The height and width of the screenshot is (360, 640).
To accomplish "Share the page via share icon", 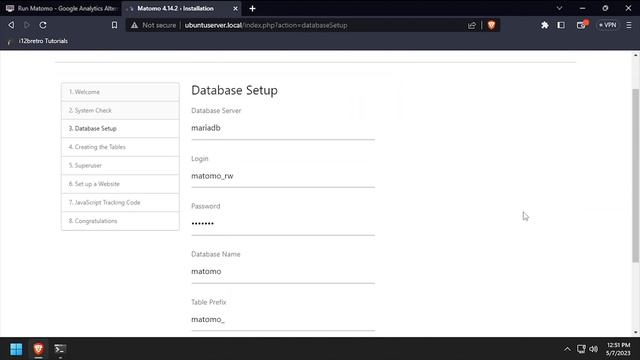I will click(x=472, y=25).
